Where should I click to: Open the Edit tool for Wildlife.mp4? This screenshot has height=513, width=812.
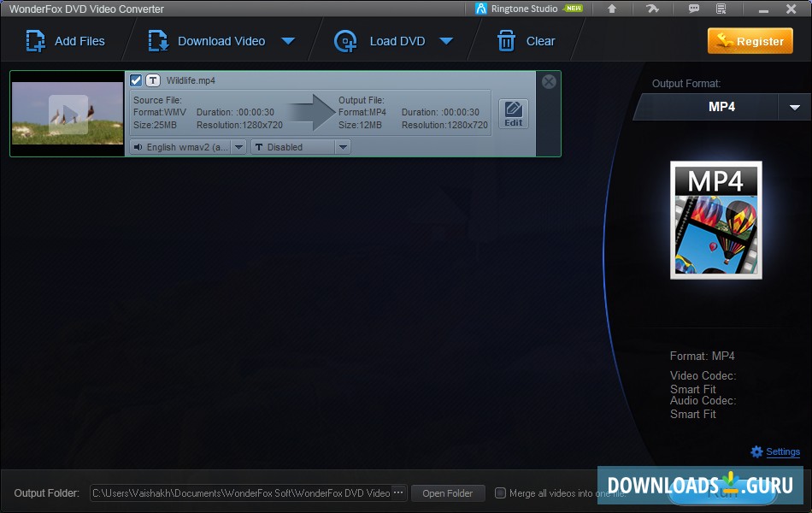coord(513,114)
